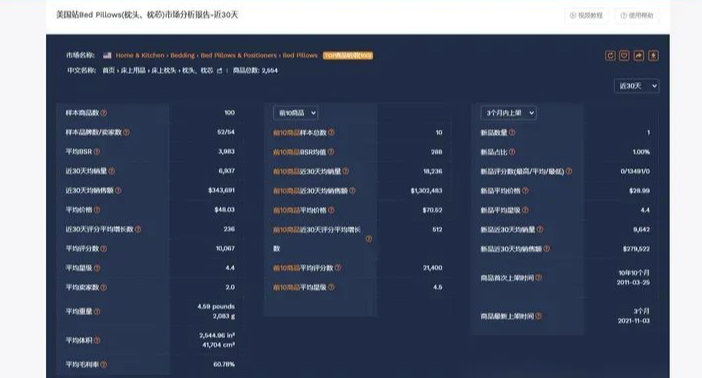Click the help icon next to 前10商品平均星级
This screenshot has height=378, width=702.
click(x=331, y=288)
